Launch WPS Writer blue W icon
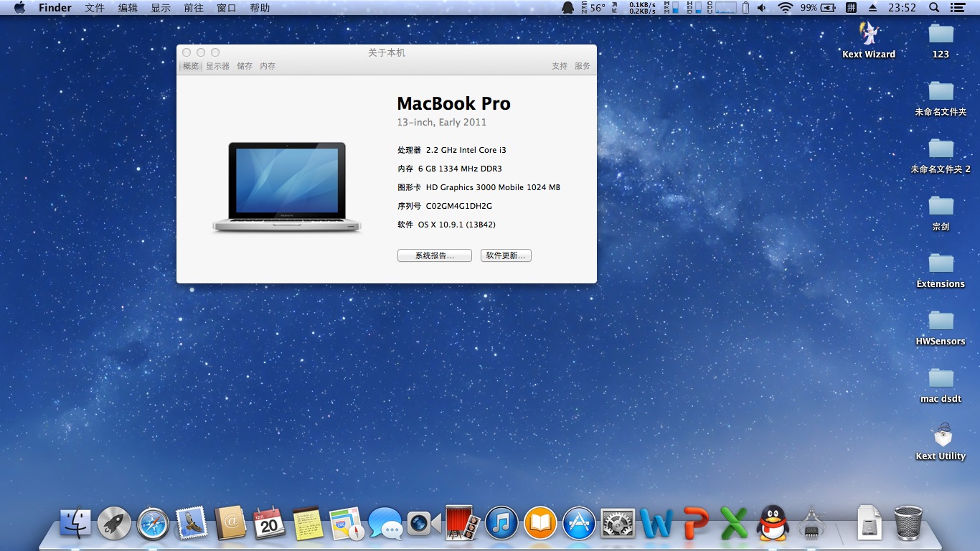This screenshot has height=551, width=980. (x=656, y=523)
